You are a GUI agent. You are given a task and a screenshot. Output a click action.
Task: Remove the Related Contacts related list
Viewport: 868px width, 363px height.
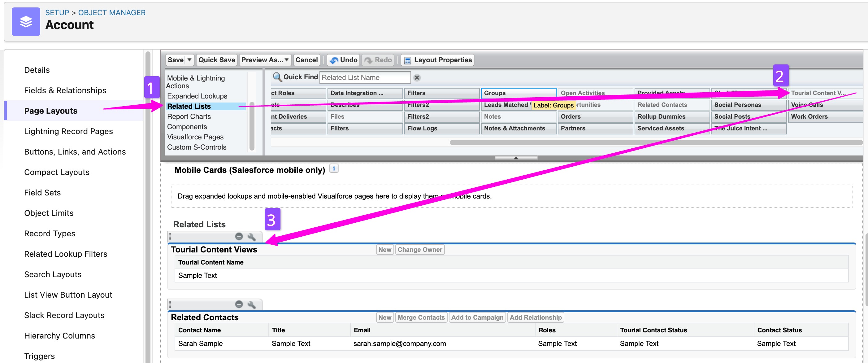239,304
